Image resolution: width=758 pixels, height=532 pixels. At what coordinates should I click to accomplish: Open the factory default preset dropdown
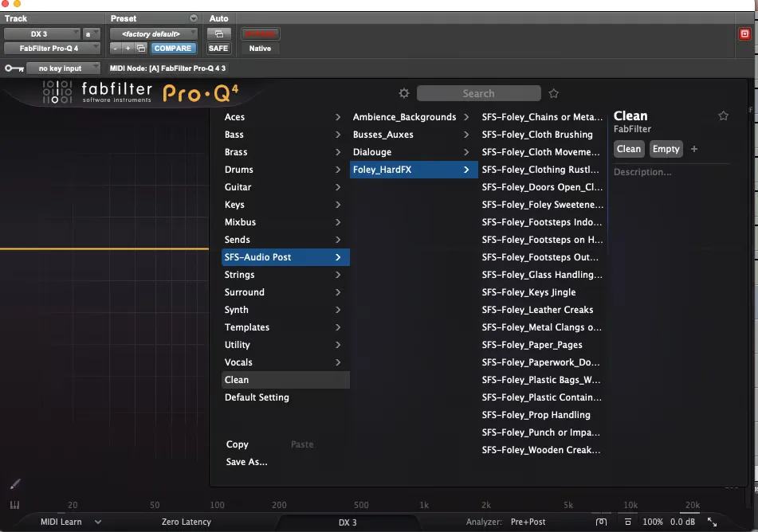click(153, 33)
